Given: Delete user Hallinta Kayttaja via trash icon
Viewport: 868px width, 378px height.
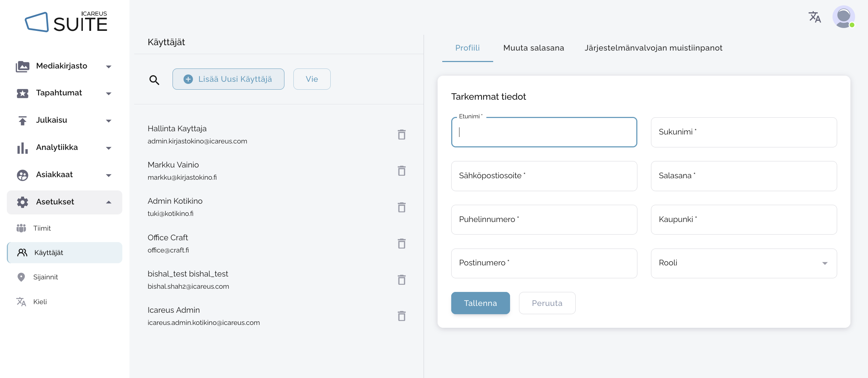Looking at the screenshot, I should point(401,135).
